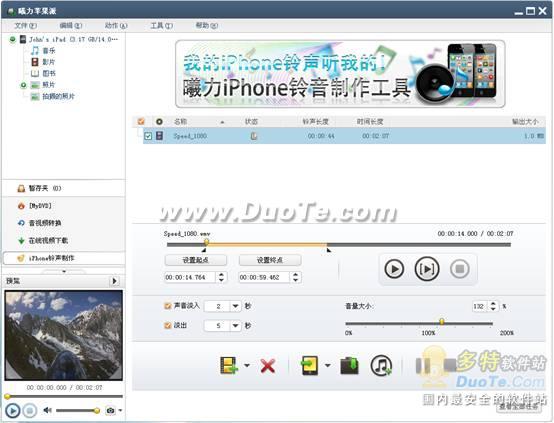Image resolution: width=554 pixels, height=423 pixels.
Task: Toggle the fade-out checkbox
Action: pyautogui.click(x=167, y=325)
